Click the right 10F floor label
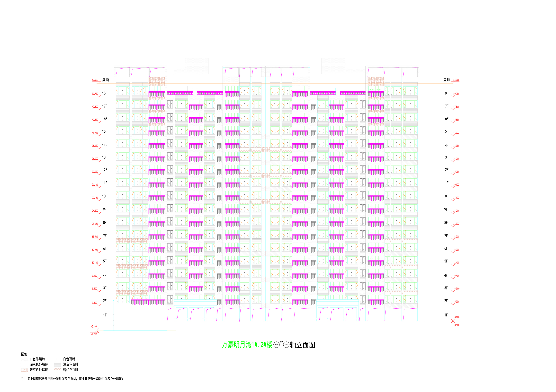The width and height of the screenshot is (556, 392). 446,196
